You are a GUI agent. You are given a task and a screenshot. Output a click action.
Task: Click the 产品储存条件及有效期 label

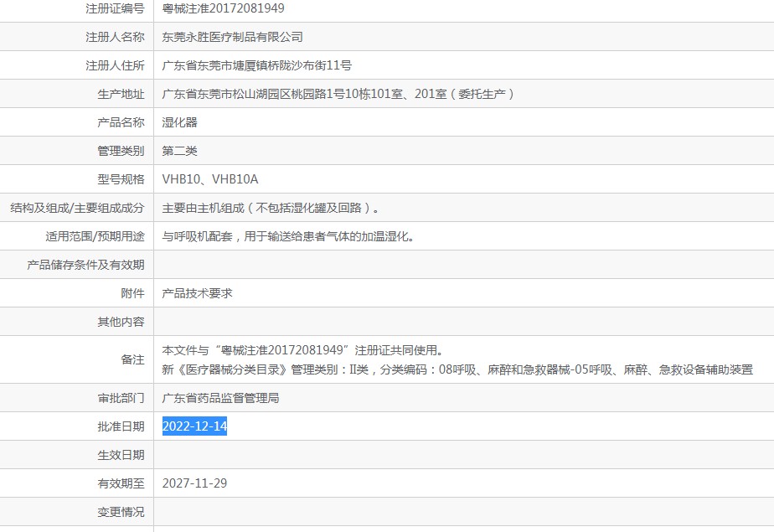click(86, 265)
